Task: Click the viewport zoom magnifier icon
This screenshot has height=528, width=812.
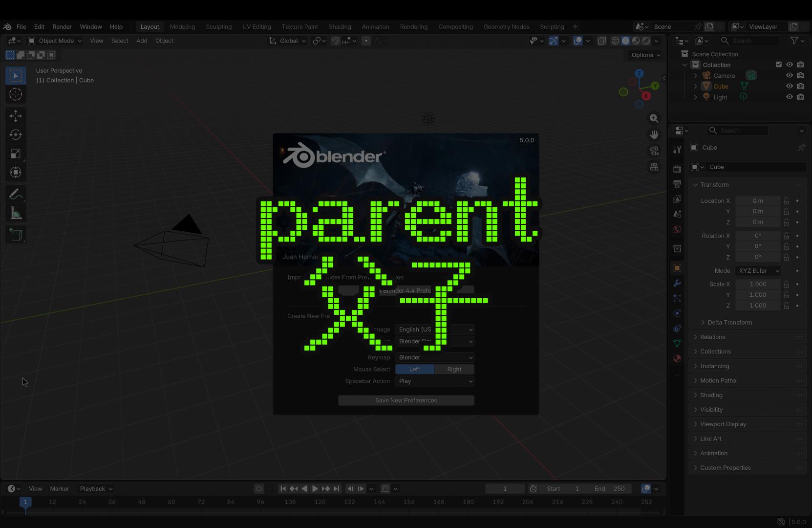Action: (x=654, y=118)
